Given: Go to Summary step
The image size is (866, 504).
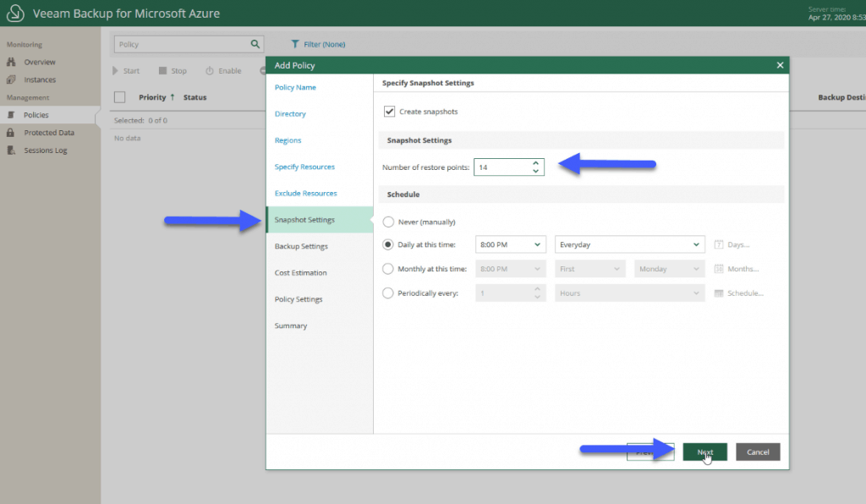Looking at the screenshot, I should (x=291, y=326).
